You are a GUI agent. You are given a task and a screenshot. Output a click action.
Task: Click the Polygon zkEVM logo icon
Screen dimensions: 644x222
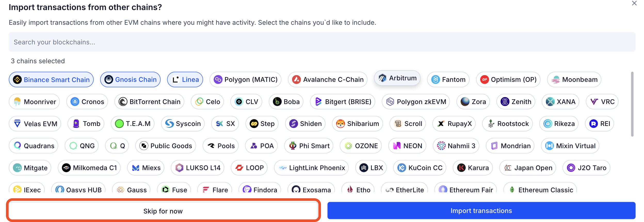point(390,102)
